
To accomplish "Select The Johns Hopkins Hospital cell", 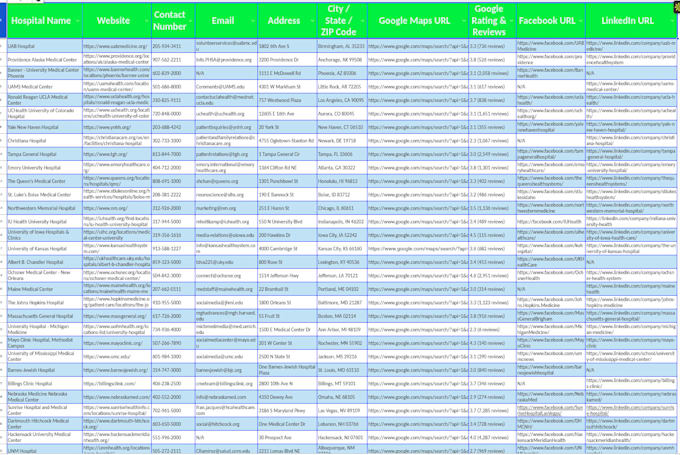I will 44,302.
